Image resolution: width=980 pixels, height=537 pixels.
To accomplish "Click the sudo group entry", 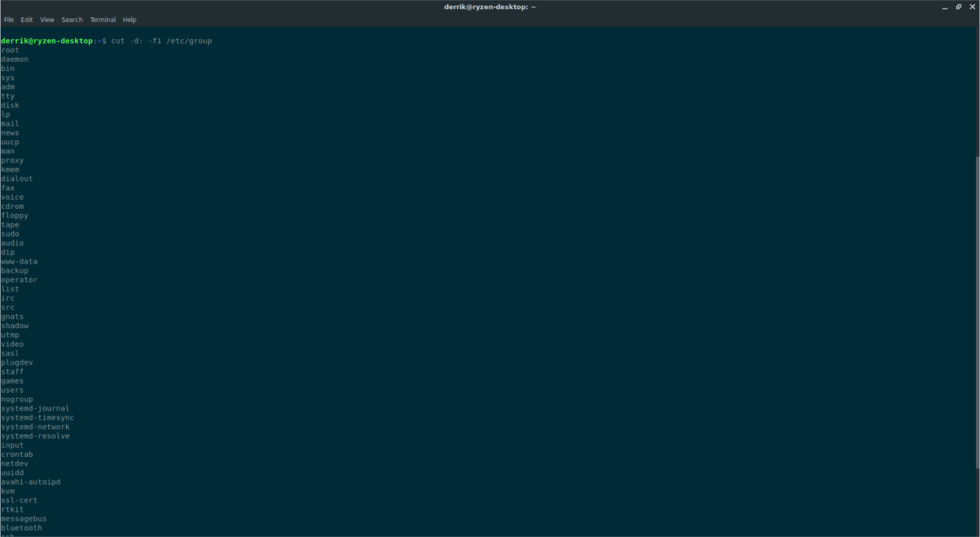I will [x=10, y=233].
